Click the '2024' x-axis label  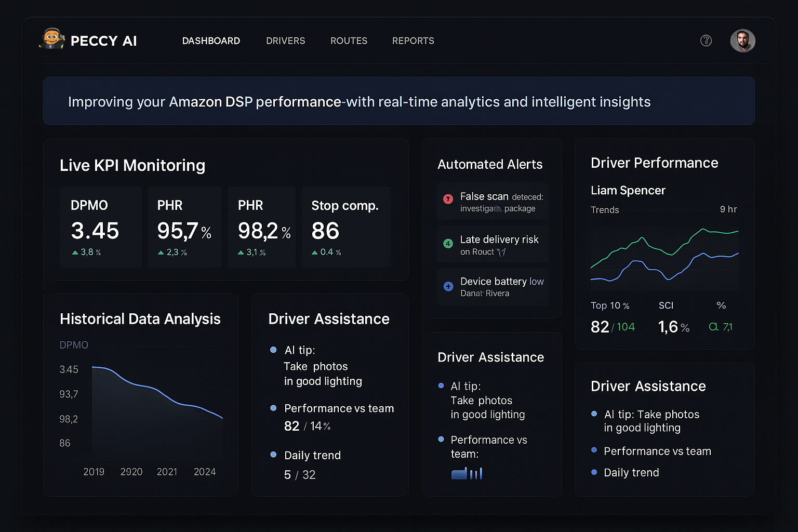[x=205, y=472]
